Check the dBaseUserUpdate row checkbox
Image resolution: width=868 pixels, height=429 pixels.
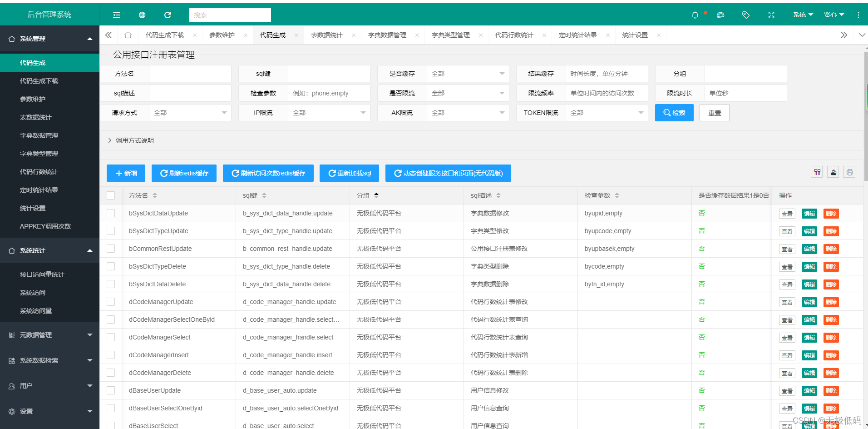tap(111, 390)
